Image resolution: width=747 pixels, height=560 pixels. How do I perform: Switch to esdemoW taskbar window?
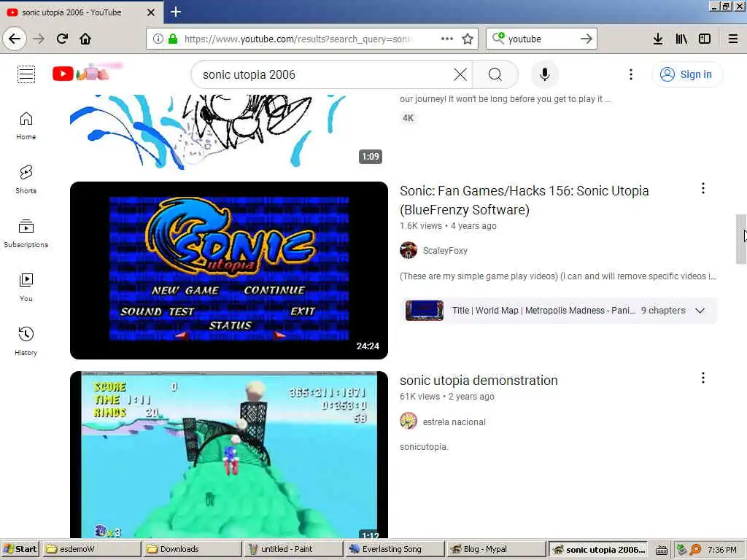91,549
